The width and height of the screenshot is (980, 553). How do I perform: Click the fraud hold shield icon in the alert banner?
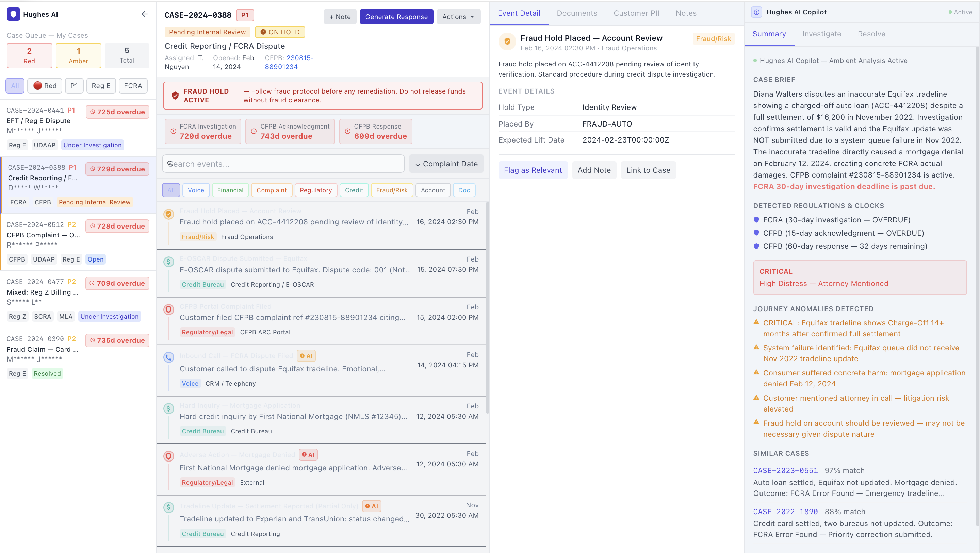174,96
